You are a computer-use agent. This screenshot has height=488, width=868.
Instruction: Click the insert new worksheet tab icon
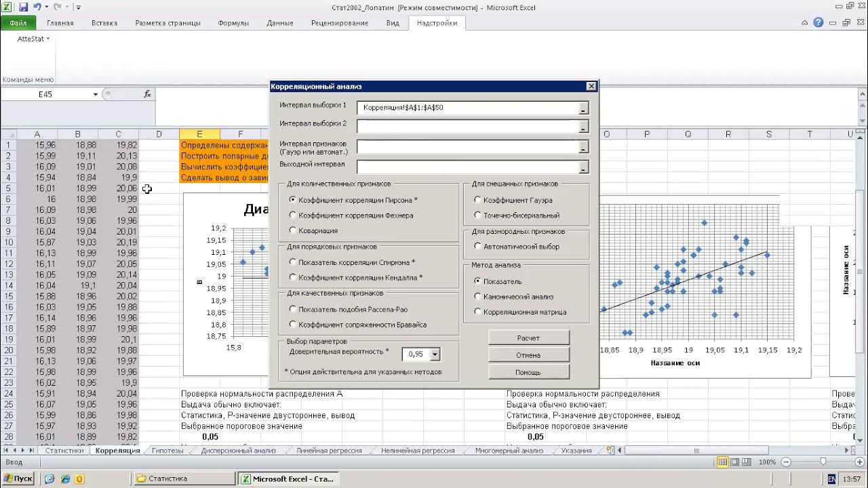[610, 450]
